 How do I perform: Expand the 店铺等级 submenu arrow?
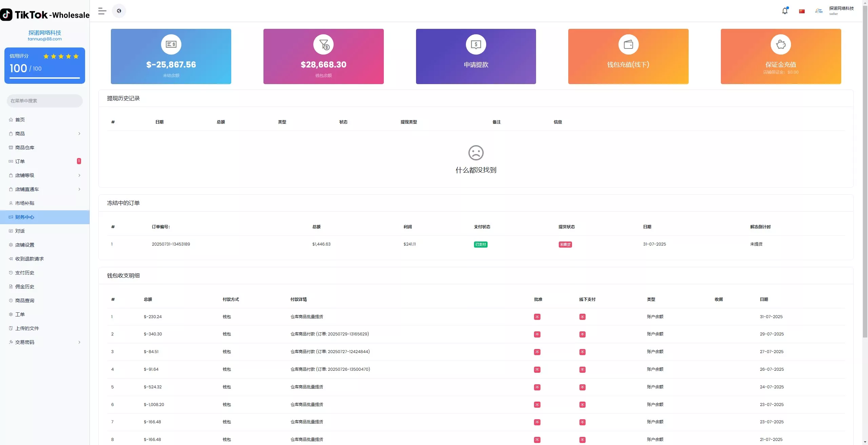[x=79, y=175]
